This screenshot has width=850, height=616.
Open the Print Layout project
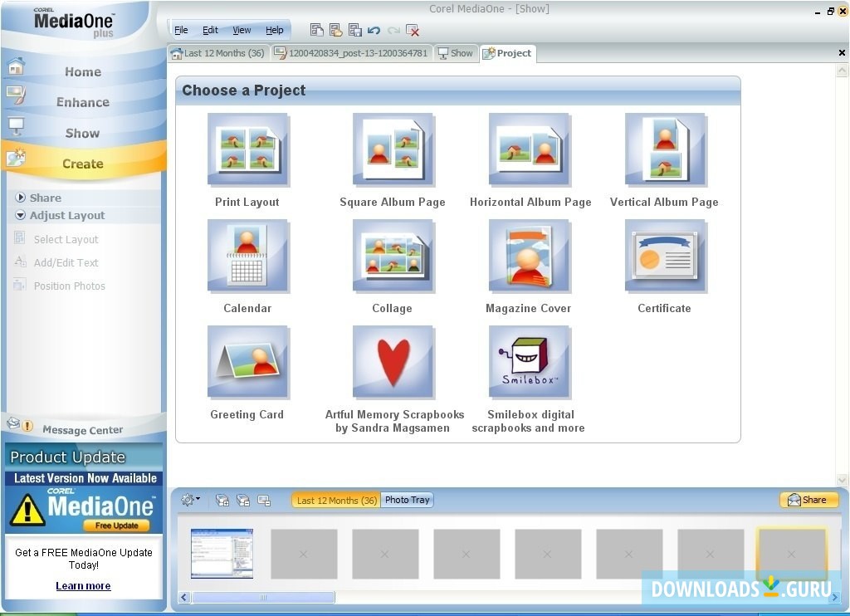248,149
